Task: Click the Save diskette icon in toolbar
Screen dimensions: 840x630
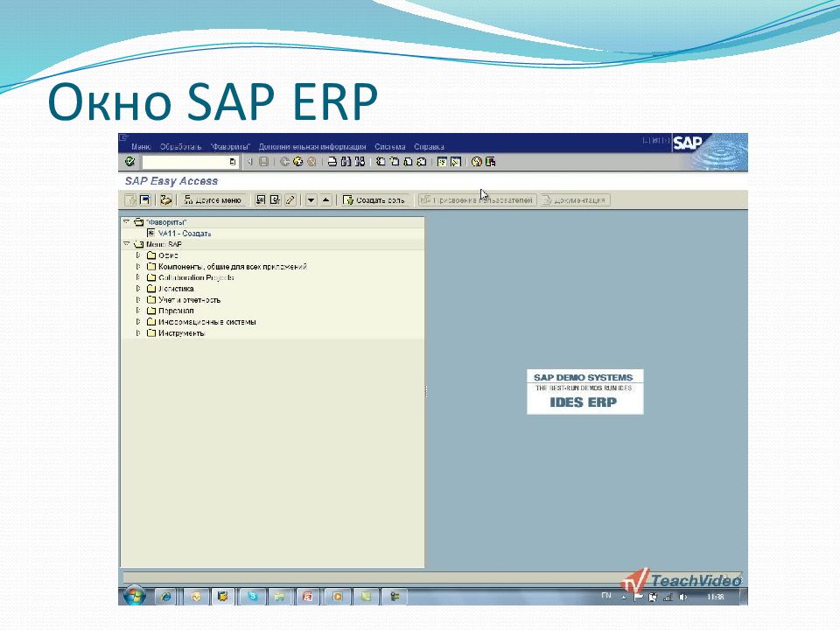Action: click(263, 161)
